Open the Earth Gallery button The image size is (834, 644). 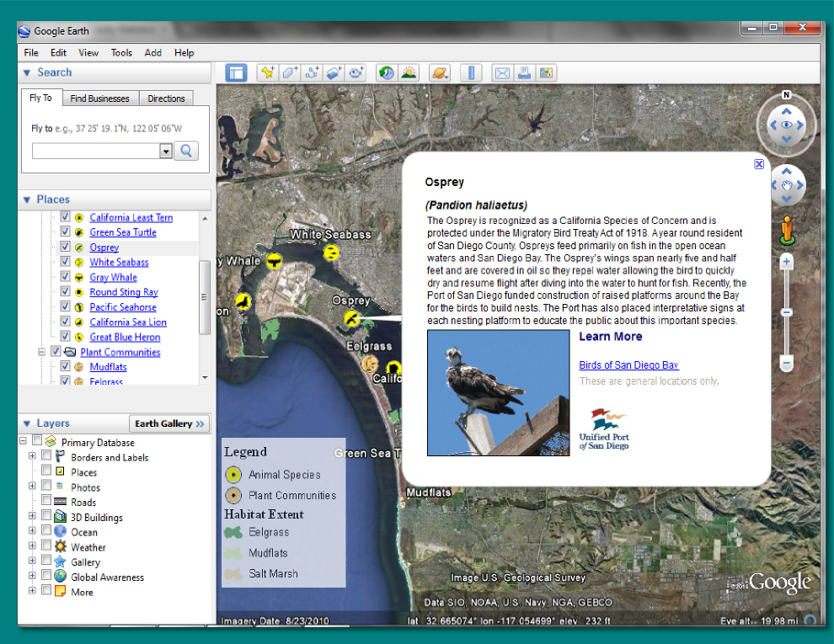169,423
